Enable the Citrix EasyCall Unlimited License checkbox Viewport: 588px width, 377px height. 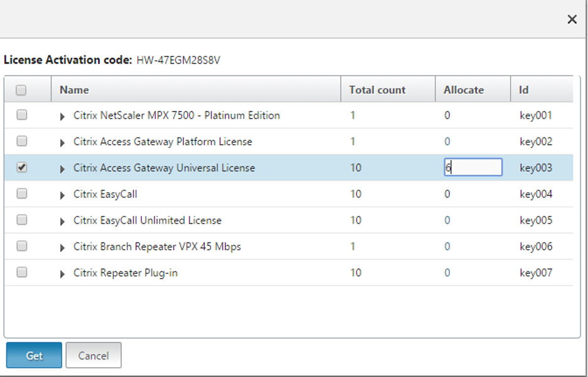pos(21,220)
